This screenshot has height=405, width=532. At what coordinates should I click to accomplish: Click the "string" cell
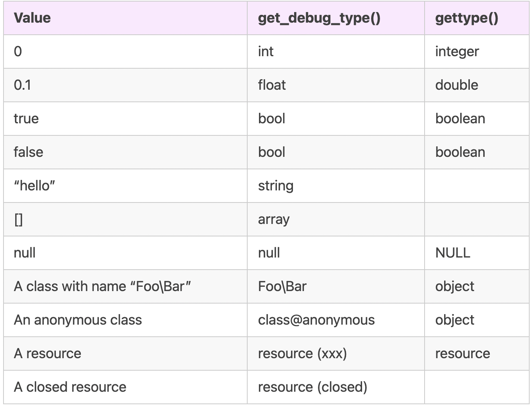tap(276, 186)
